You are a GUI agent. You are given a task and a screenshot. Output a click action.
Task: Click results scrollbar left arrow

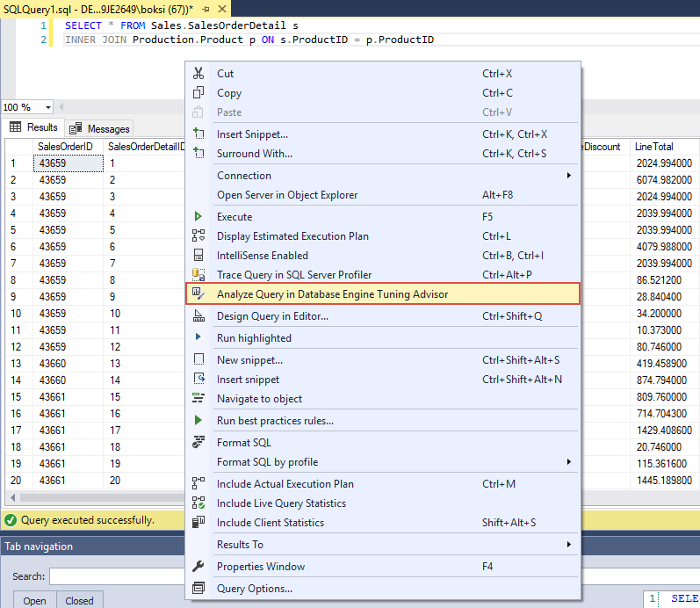(x=12, y=497)
